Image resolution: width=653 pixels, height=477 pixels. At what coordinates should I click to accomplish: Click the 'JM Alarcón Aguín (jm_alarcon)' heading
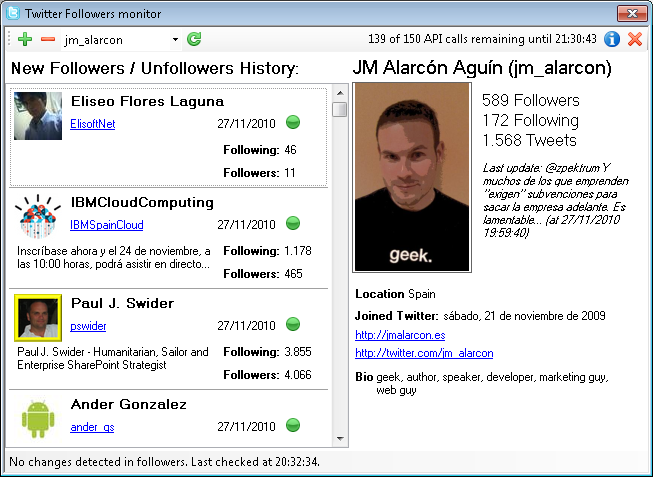point(482,68)
